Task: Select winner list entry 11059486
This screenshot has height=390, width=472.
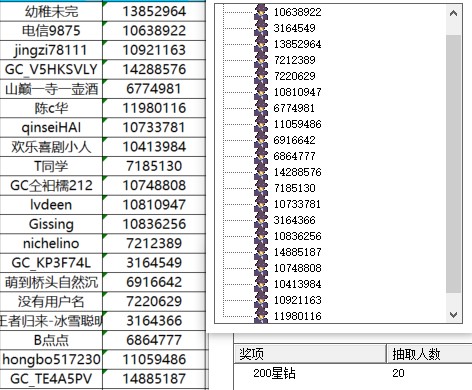Action: tap(298, 124)
